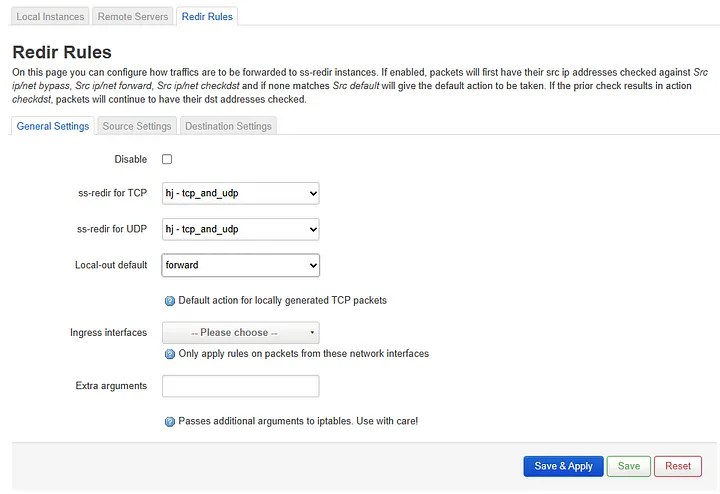Expand the Local-out default dropdown
Screen dimensions: 720x494
(x=240, y=265)
